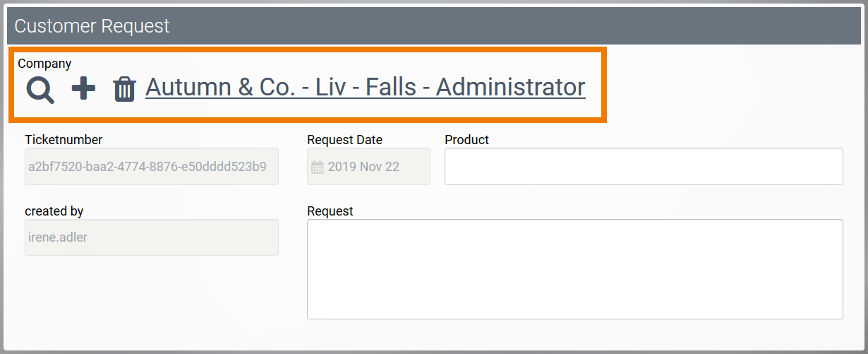The width and height of the screenshot is (868, 354).
Task: Select the 2019 Nov 22 date value
Action: [x=363, y=167]
